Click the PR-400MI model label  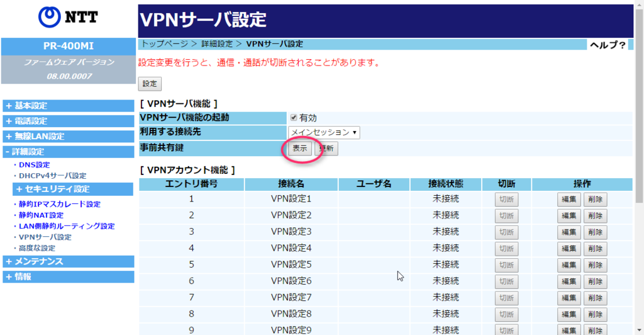point(68,46)
